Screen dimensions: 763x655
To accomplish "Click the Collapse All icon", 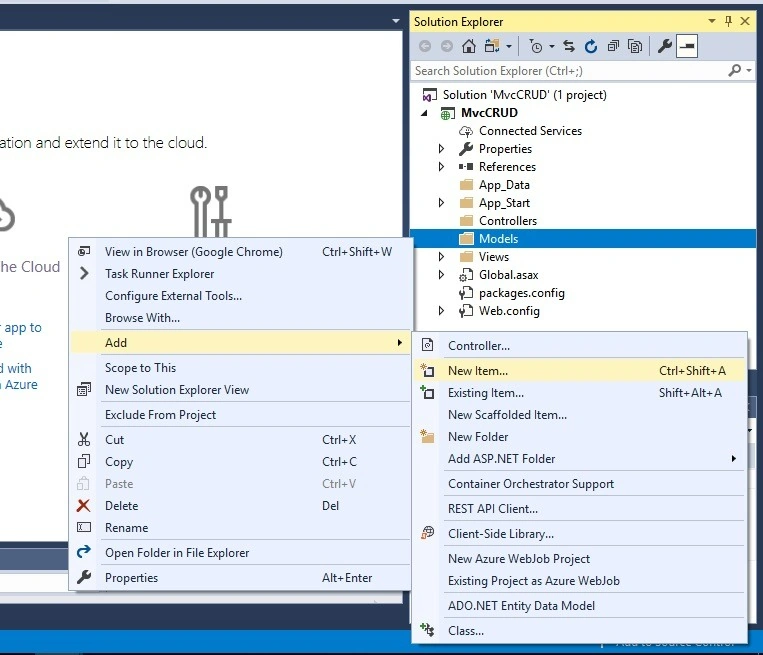I will pos(613,47).
